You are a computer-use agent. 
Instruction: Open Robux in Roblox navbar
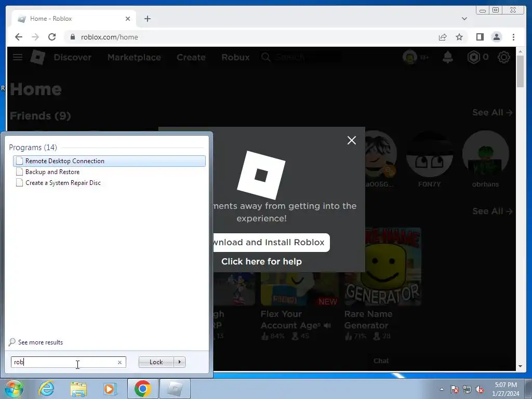[235, 57]
